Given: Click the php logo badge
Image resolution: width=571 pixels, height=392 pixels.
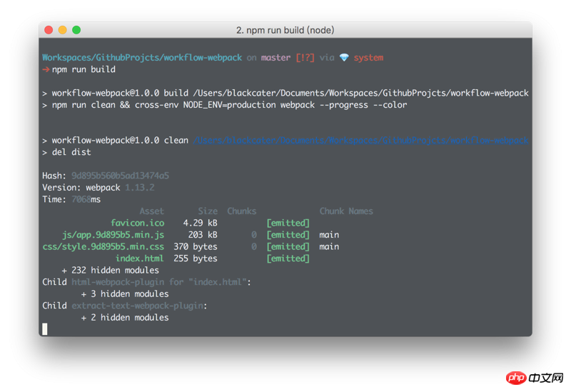Looking at the screenshot, I should pyautogui.click(x=516, y=377).
